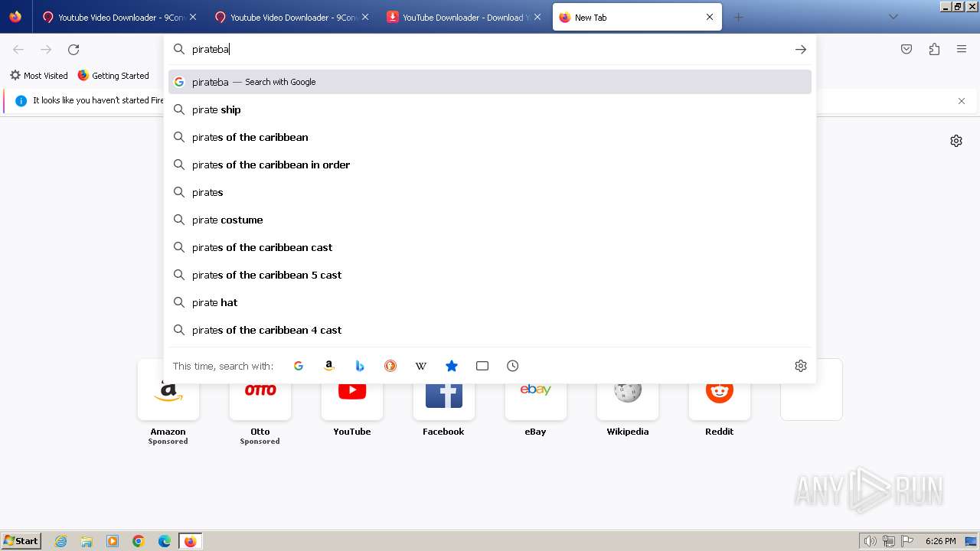
Task: Open new tab page personalize gear
Action: coord(956,141)
